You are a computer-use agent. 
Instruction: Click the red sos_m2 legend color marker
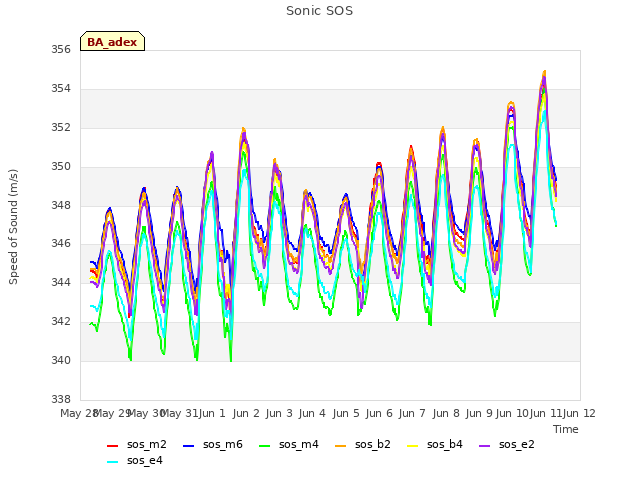[x=112, y=446]
